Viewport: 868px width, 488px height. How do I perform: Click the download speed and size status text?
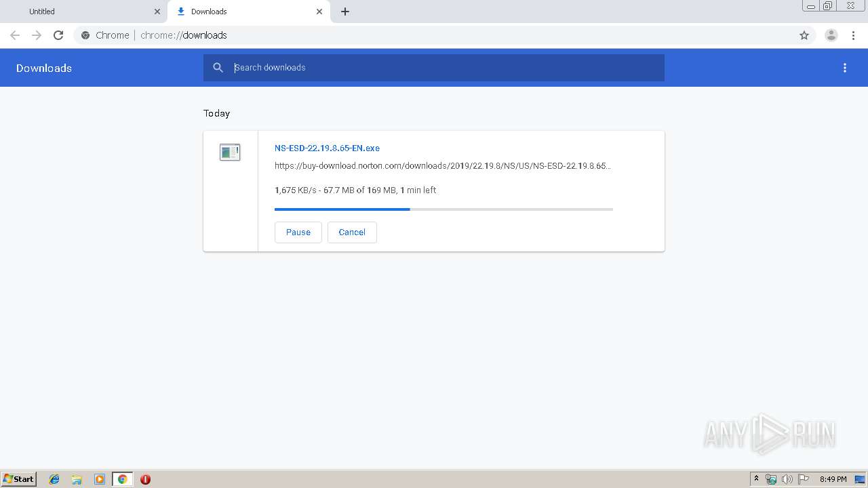355,190
